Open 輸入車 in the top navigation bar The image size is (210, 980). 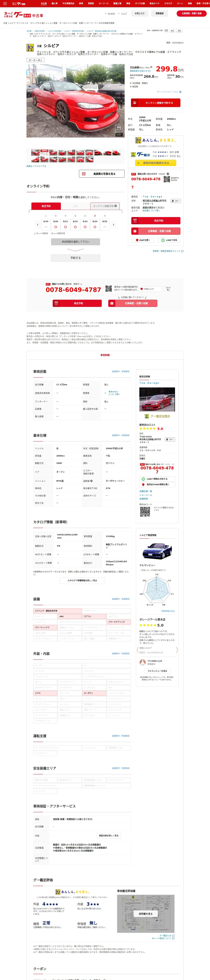point(54,3)
